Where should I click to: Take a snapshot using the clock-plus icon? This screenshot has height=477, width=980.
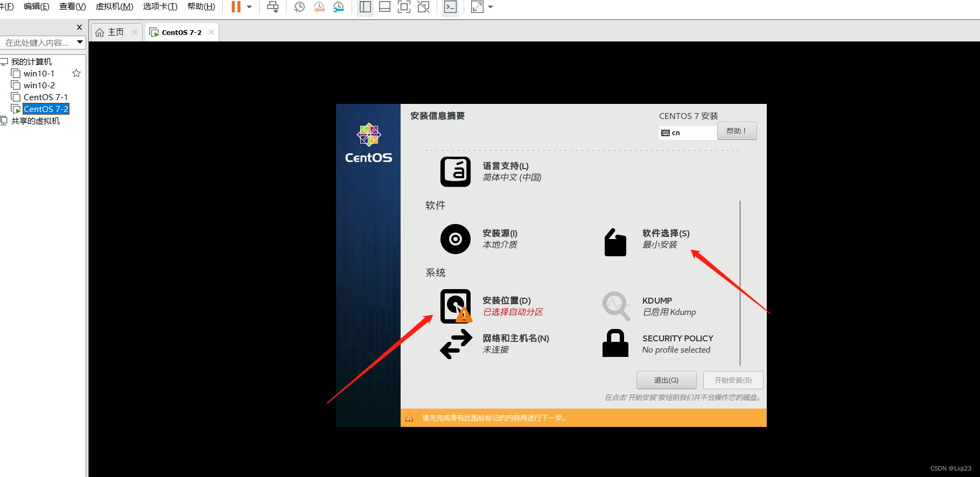coord(299,7)
